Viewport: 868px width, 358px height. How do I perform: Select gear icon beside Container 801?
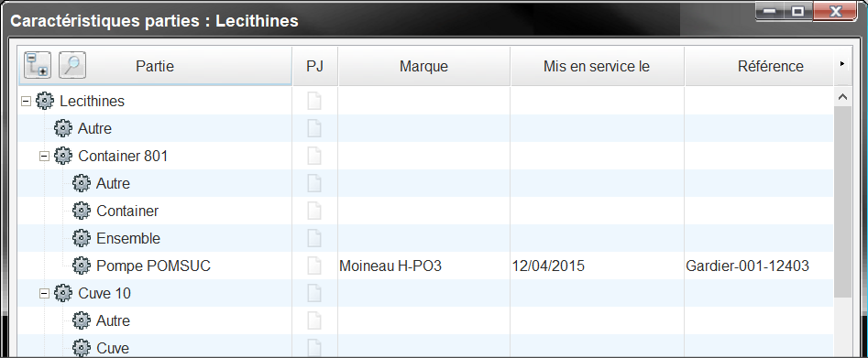coord(63,156)
